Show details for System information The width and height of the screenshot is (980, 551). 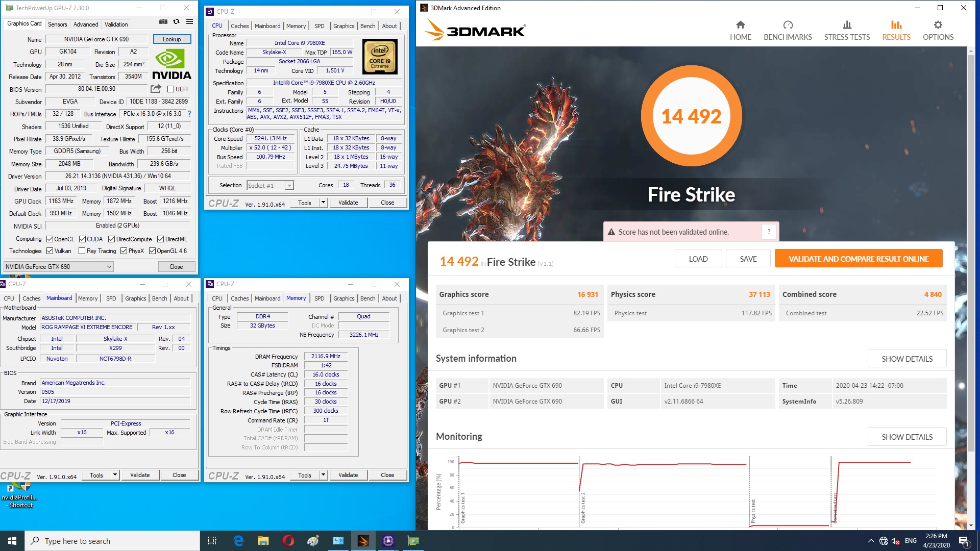tap(907, 359)
